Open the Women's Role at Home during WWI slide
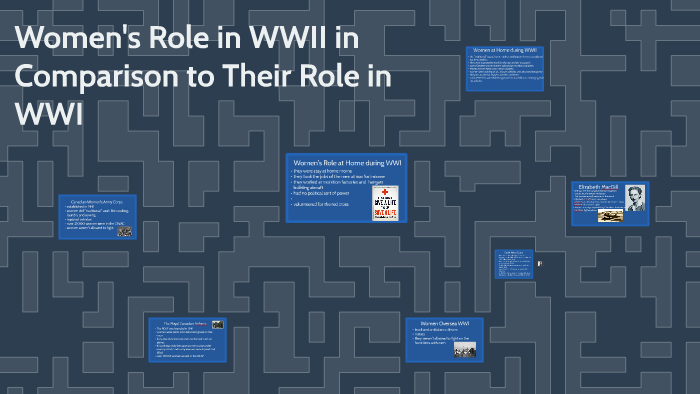The height and width of the screenshot is (394, 700). click(346, 188)
